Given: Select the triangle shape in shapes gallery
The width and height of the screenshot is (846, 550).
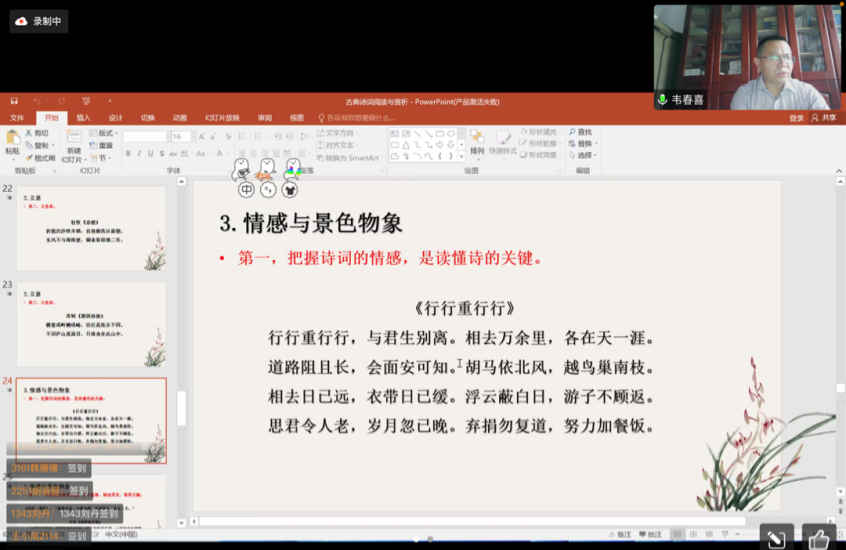Looking at the screenshot, I should 406,145.
